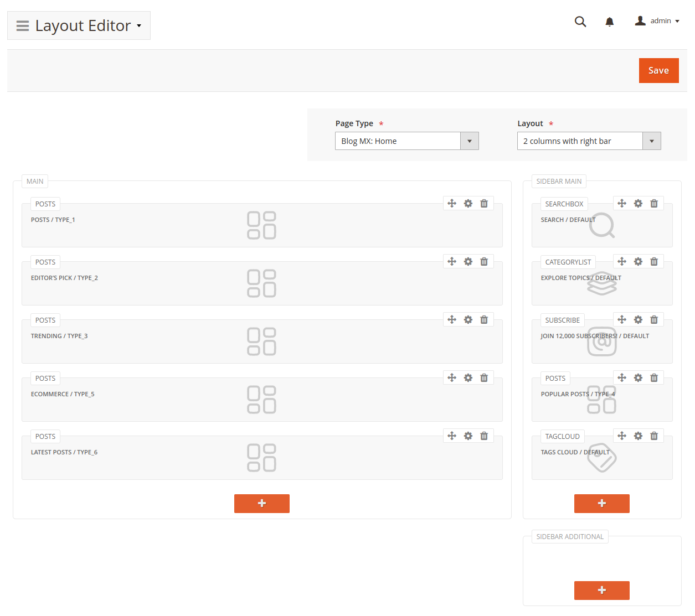
Task: Add a widget to Sidebar Main
Action: tap(601, 504)
